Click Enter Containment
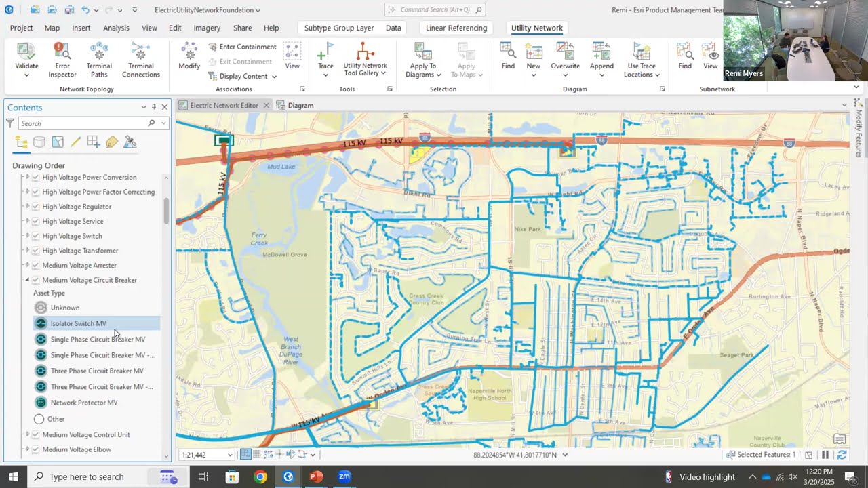Screen dimensions: 868x488 click(242, 47)
